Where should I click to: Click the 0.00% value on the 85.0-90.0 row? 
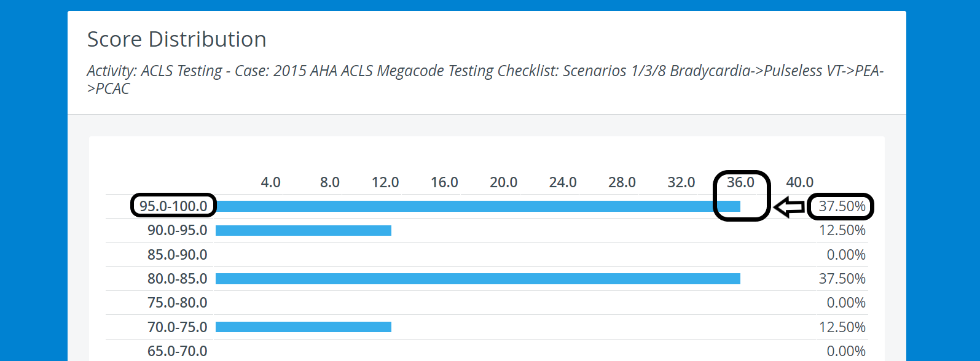[846, 254]
